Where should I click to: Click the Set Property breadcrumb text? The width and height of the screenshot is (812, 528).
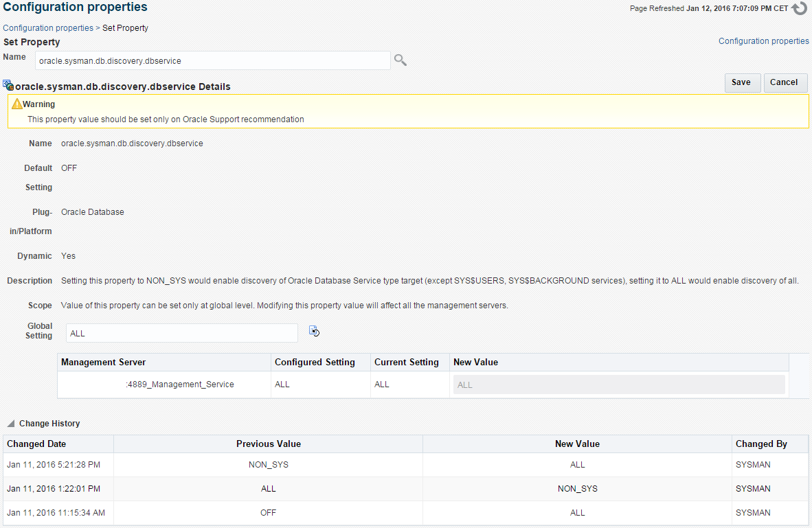[125, 28]
